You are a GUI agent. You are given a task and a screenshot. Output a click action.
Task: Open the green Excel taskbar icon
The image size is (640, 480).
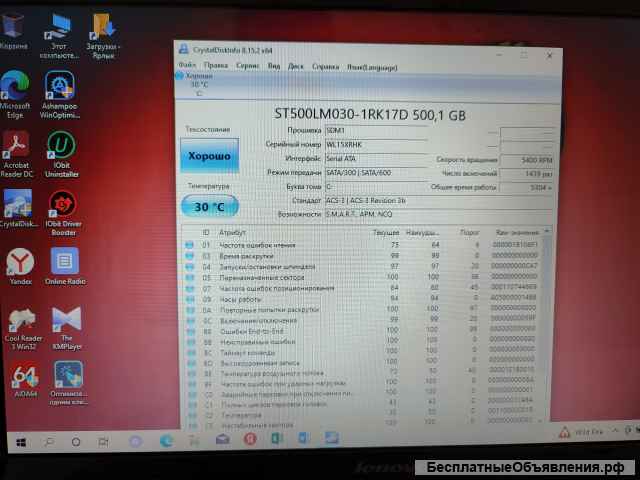coord(277,439)
